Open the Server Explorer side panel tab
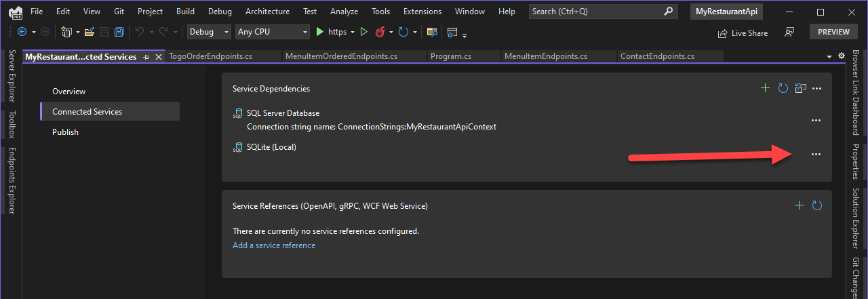This screenshot has width=868, height=299. pyautogui.click(x=12, y=77)
